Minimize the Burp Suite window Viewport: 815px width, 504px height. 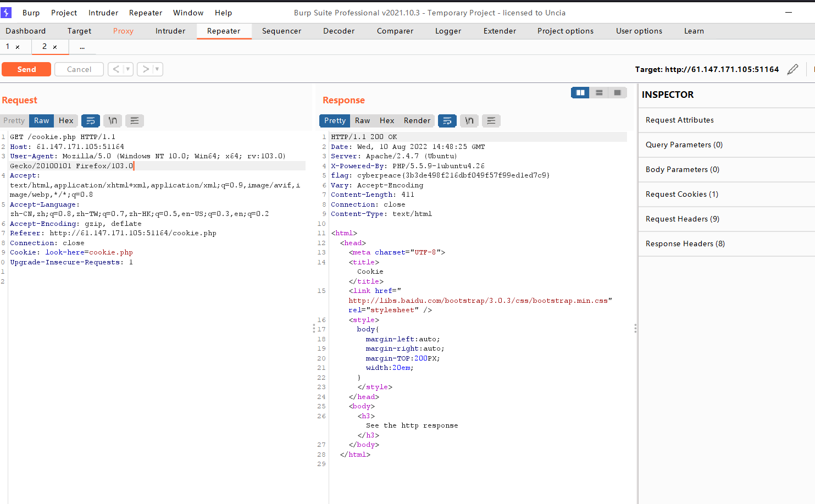tap(789, 12)
